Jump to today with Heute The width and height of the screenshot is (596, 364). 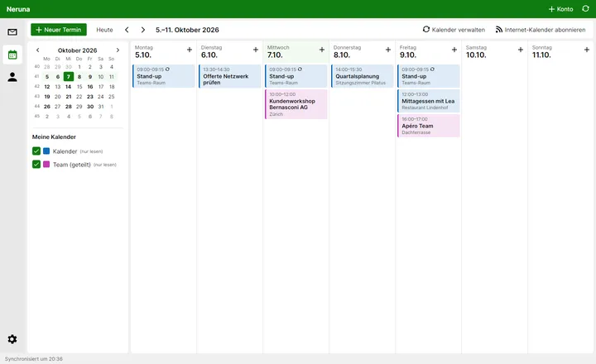pyautogui.click(x=104, y=30)
